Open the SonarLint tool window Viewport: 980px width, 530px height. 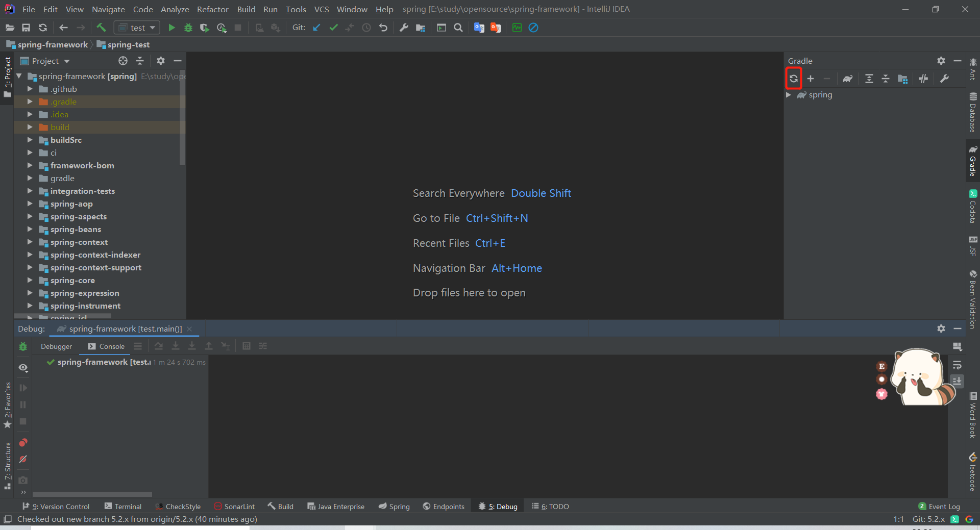234,507
